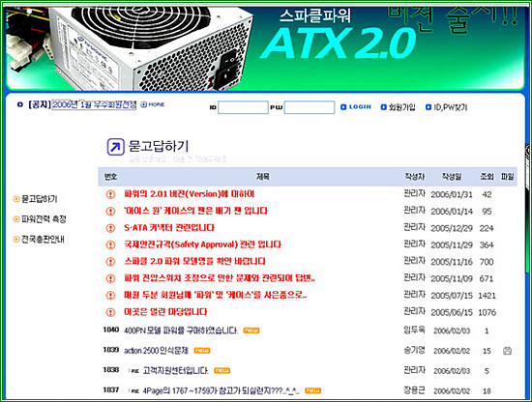Click the new badge on 400PN 모델 post

tap(251, 330)
